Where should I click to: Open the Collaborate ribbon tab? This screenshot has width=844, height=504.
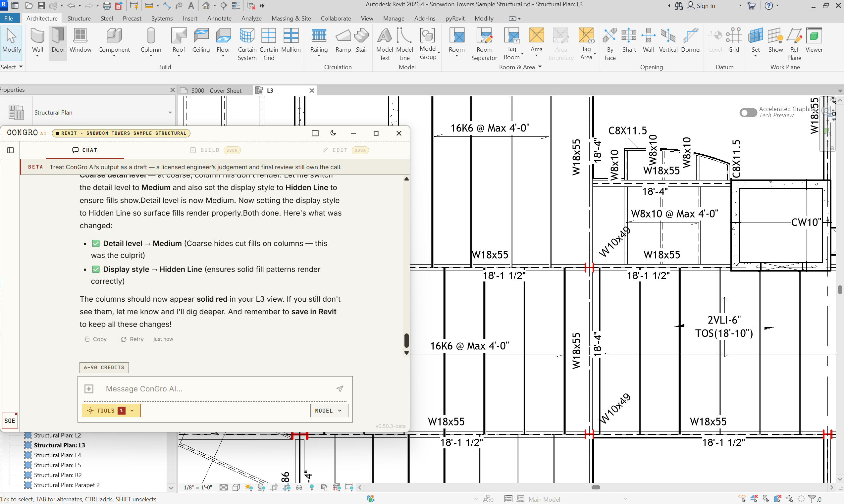[336, 18]
